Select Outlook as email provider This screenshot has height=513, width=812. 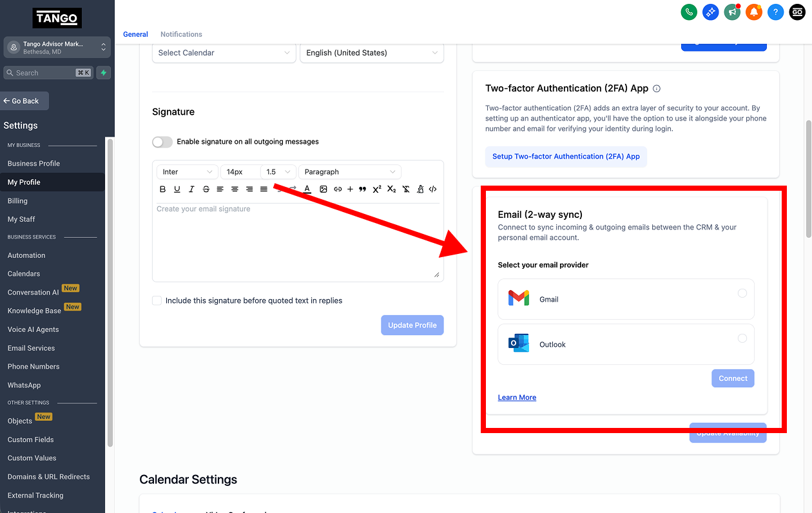(626, 344)
